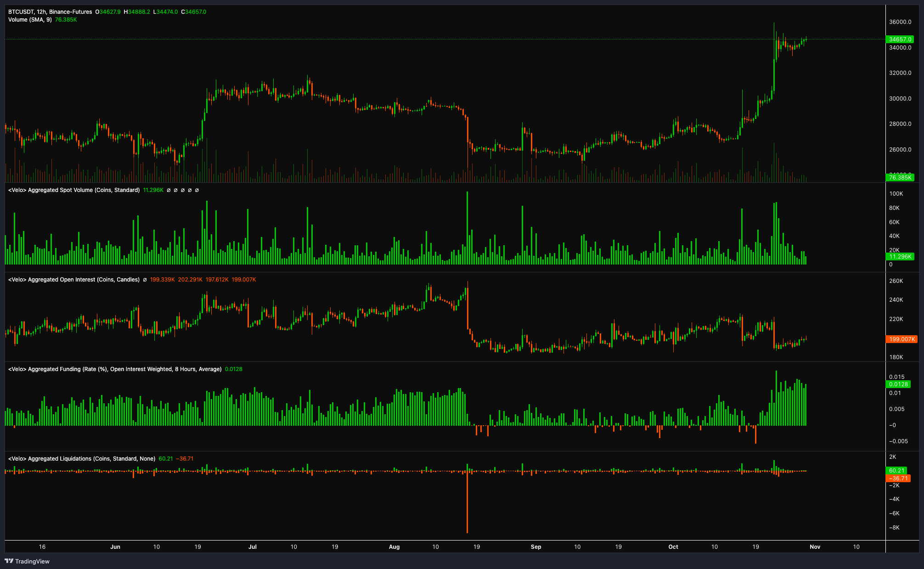Click the 0.0128 funding rate scale label
924x569 pixels.
pyautogui.click(x=898, y=384)
